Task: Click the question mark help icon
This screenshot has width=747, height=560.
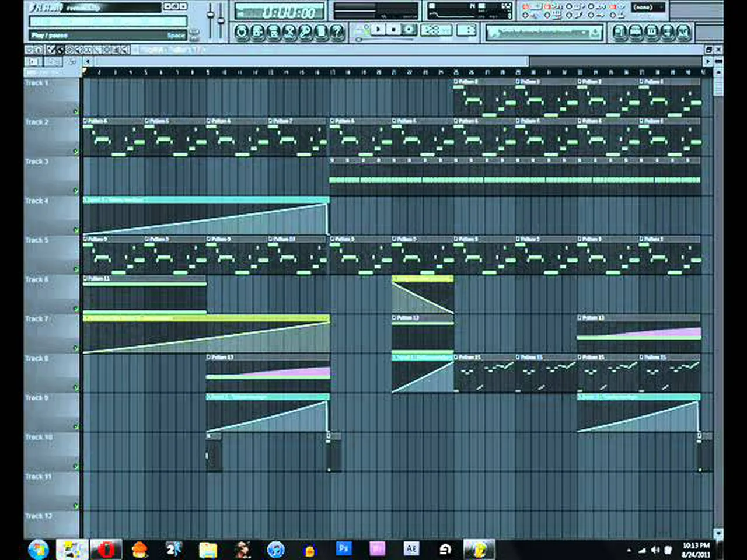Action: click(337, 33)
